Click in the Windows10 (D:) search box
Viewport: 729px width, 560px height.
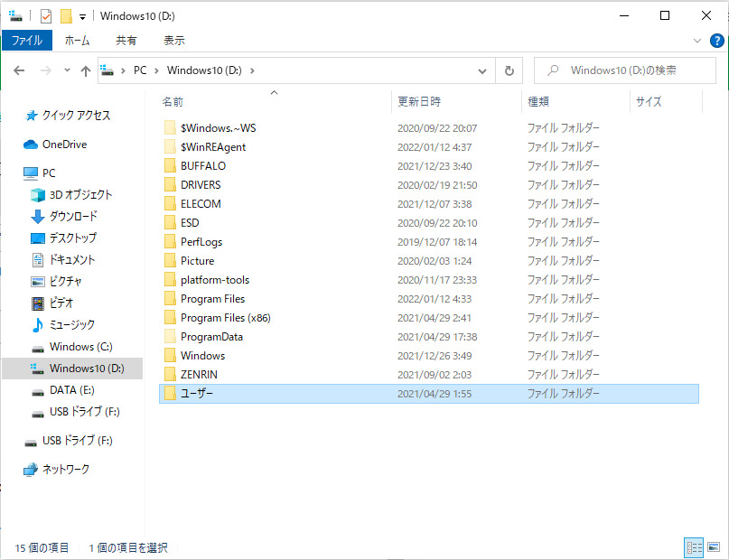pyautogui.click(x=632, y=70)
